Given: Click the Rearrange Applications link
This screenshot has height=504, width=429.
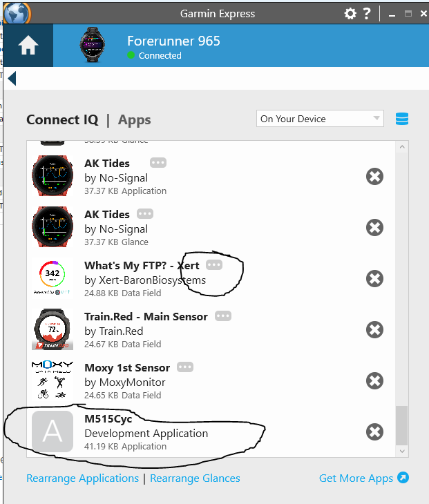Looking at the screenshot, I should tap(82, 478).
